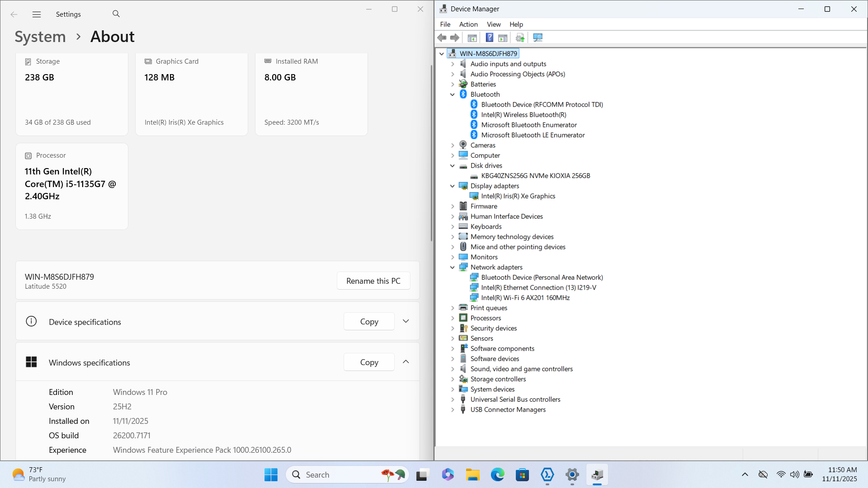Viewport: 868px width, 488px height.
Task: Click the blue Help question-mark toolbar icon
Action: tap(489, 38)
